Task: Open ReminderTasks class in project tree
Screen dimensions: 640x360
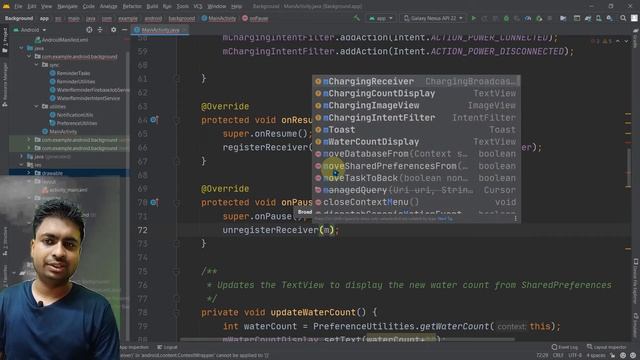Action: (x=70, y=73)
